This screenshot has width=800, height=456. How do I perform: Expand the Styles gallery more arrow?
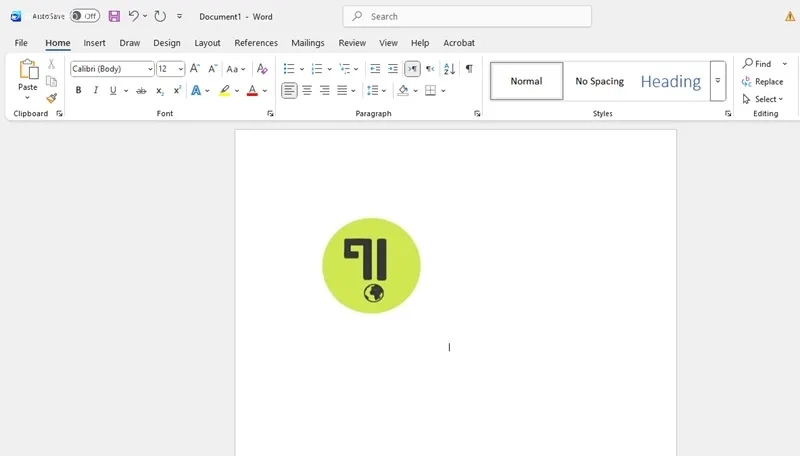point(718,81)
